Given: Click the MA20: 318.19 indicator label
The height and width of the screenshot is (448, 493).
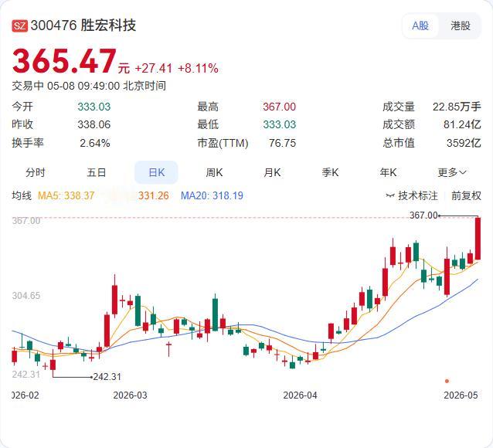Looking at the screenshot, I should tap(212, 195).
